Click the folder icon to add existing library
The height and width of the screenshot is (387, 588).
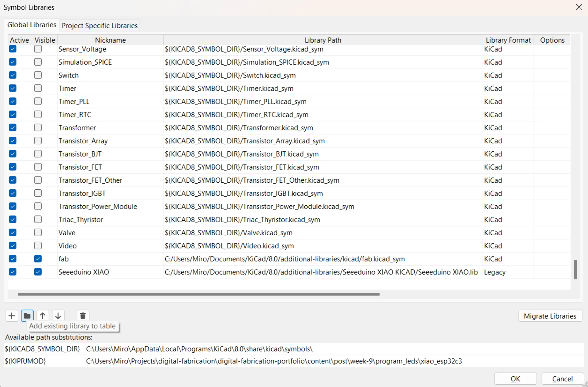(x=27, y=316)
